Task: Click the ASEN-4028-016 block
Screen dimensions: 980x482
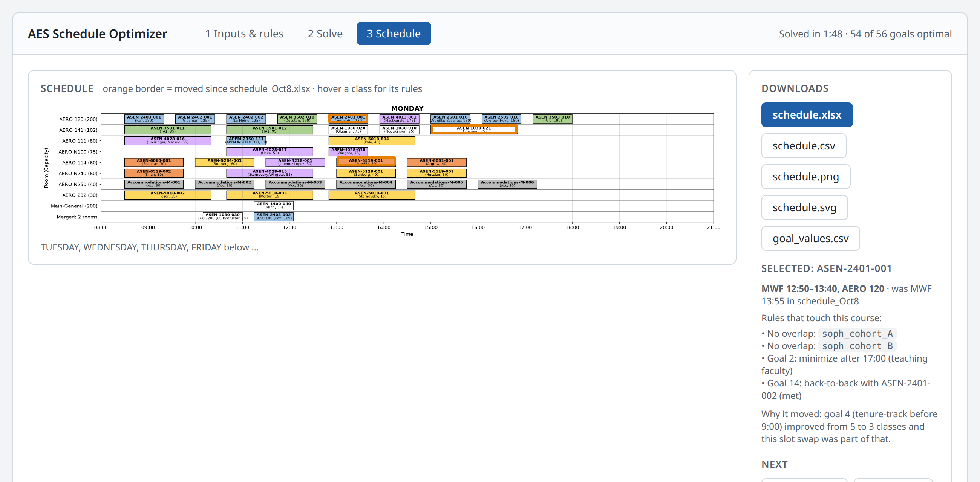Action: 167,141
